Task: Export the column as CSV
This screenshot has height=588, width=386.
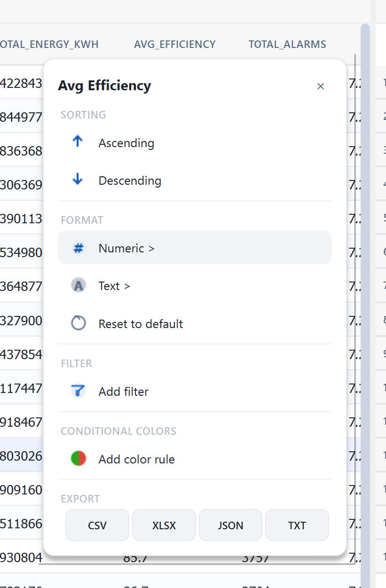Action: pos(97,525)
